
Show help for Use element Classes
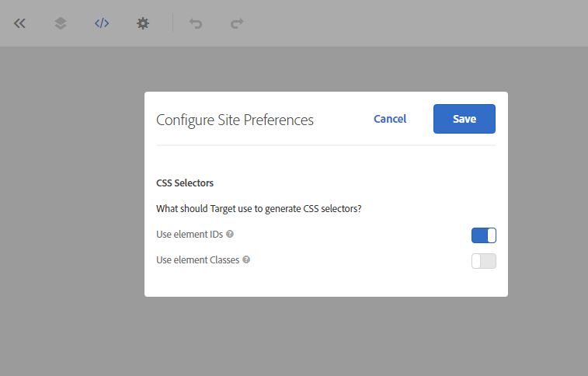[x=246, y=260]
